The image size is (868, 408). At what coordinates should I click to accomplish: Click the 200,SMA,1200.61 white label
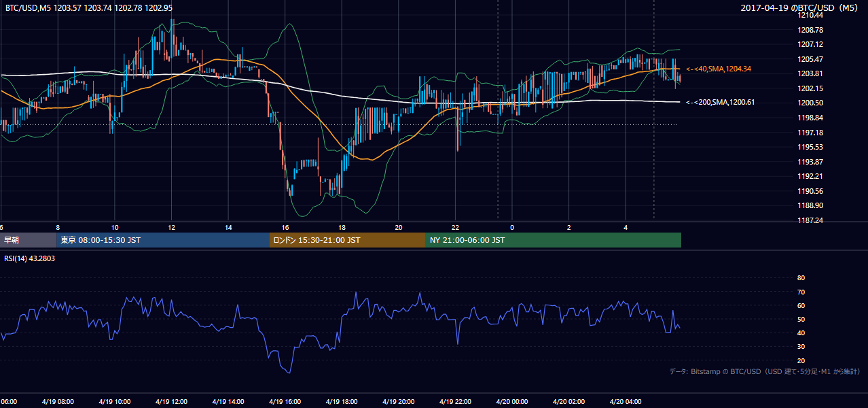(x=721, y=102)
